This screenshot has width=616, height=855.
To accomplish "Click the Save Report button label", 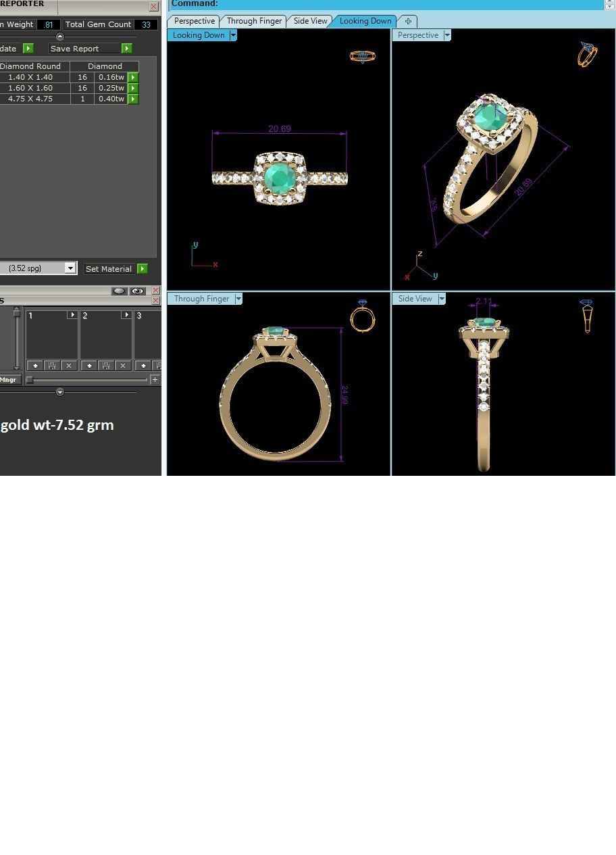I will click(85, 49).
